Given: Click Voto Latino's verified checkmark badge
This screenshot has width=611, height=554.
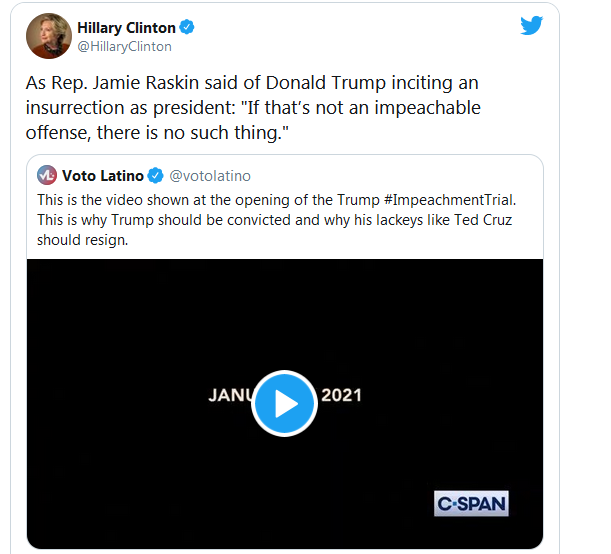Looking at the screenshot, I should 156,176.
